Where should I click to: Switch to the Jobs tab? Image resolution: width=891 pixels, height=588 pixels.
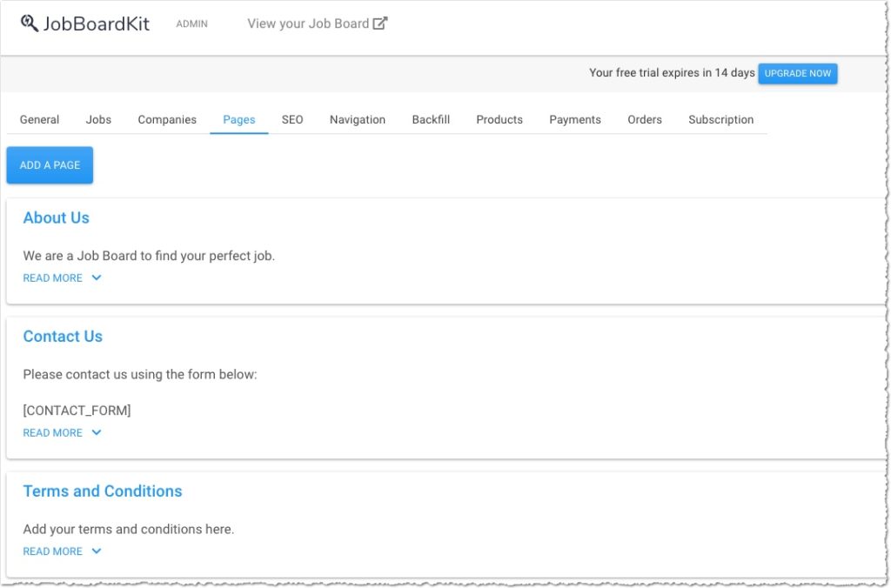(98, 120)
